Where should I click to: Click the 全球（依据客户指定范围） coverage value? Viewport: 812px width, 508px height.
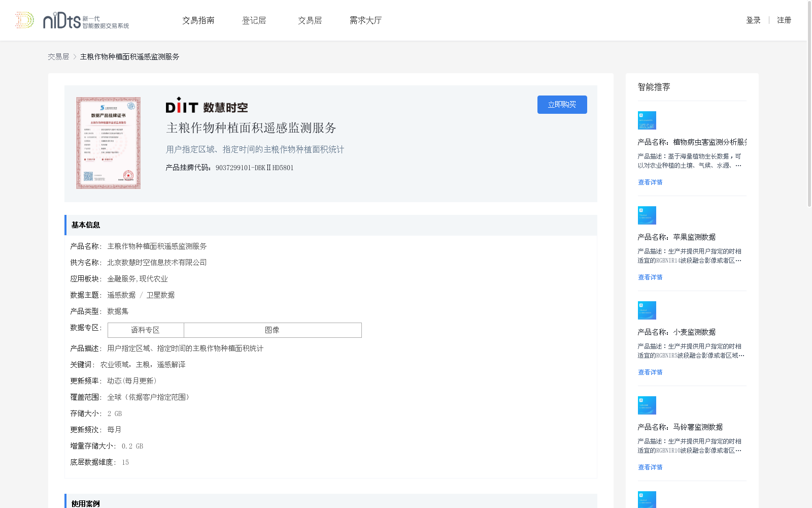[150, 397]
